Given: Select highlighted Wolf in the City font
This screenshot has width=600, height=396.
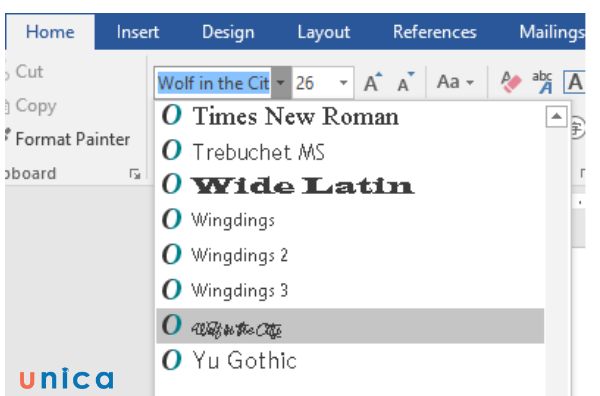Looking at the screenshot, I should (x=350, y=326).
